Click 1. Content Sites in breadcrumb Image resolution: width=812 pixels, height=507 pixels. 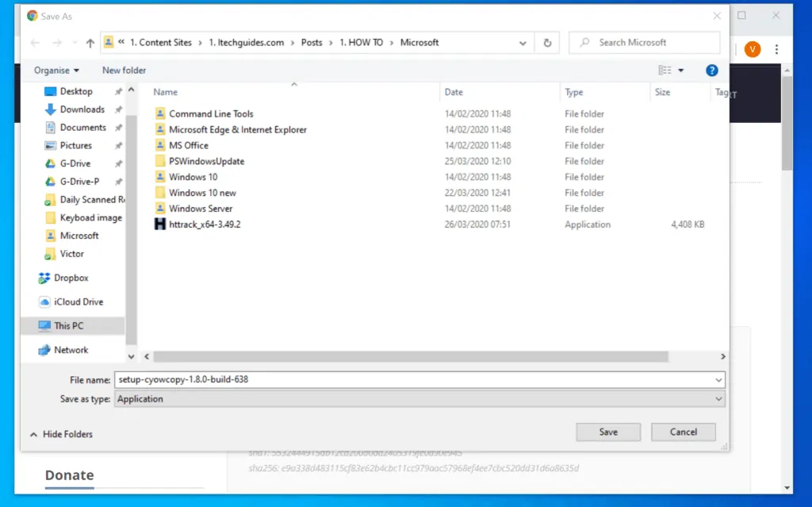point(160,43)
